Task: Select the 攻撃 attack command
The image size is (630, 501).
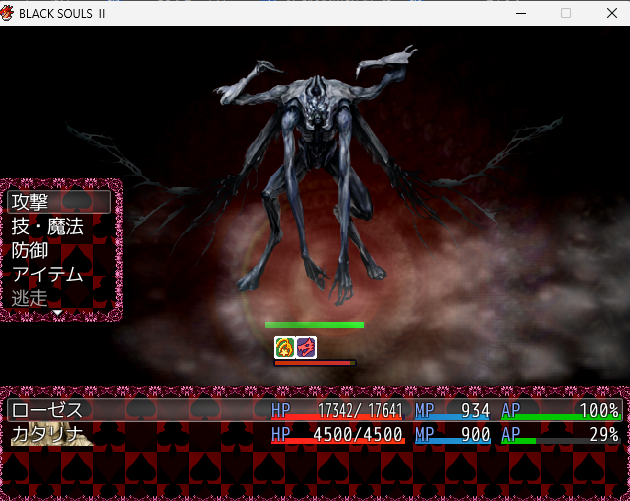Action: (59, 202)
